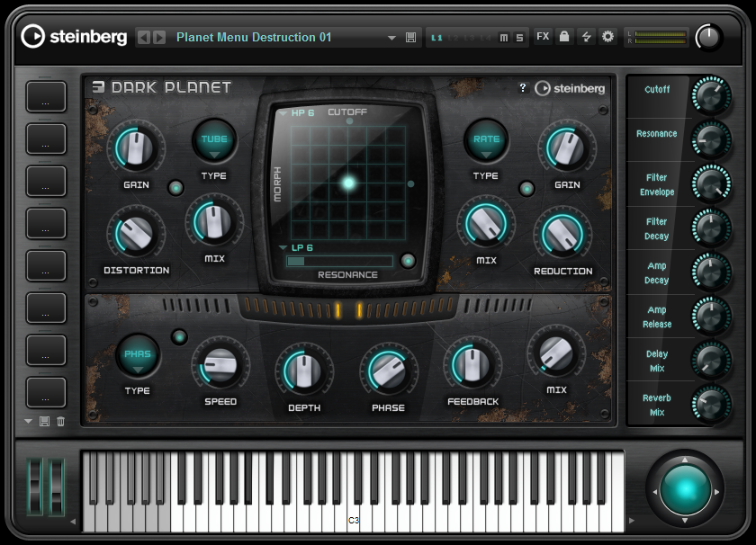Image resolution: width=756 pixels, height=545 pixels.
Task: Click the master volume knob
Action: 708,37
